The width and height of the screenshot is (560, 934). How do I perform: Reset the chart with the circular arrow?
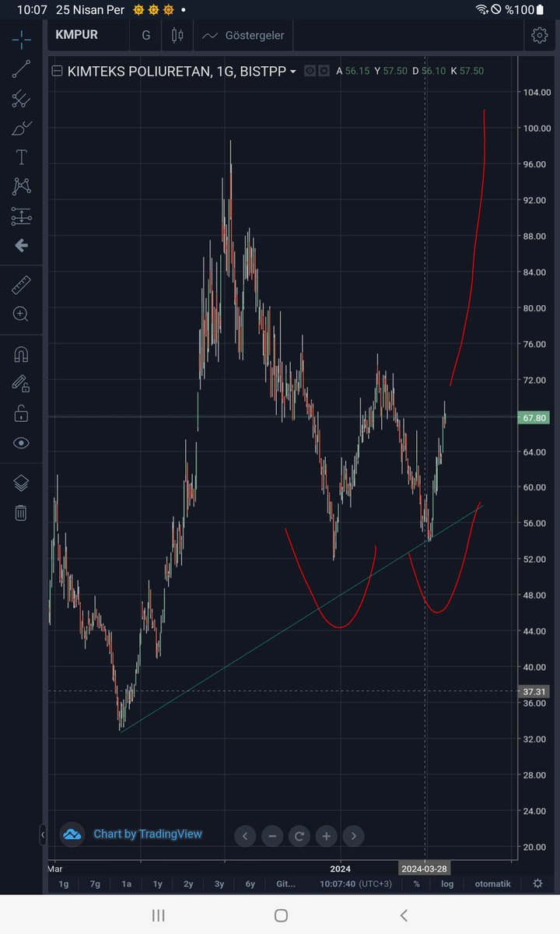(x=299, y=837)
